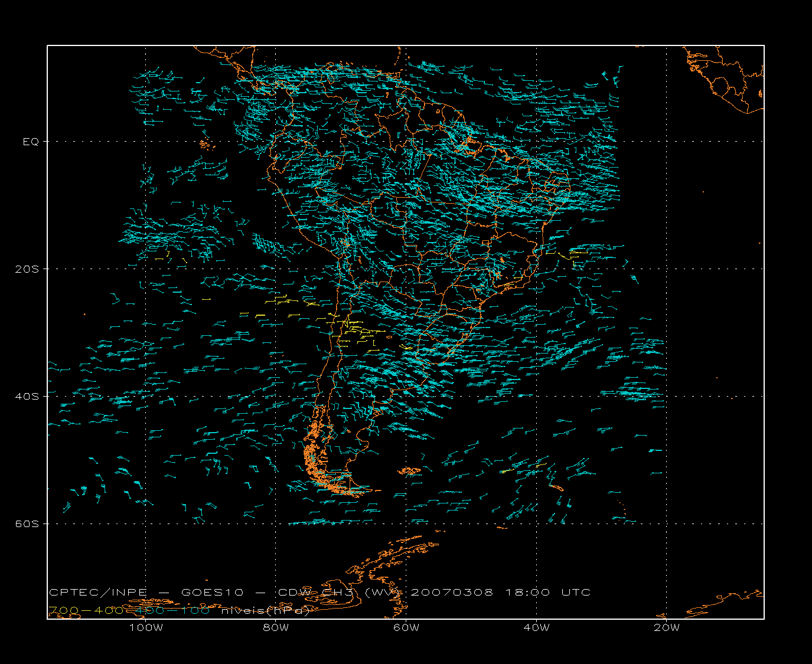Click the '20S' latitude label
This screenshot has height=664, width=812.
click(x=28, y=269)
